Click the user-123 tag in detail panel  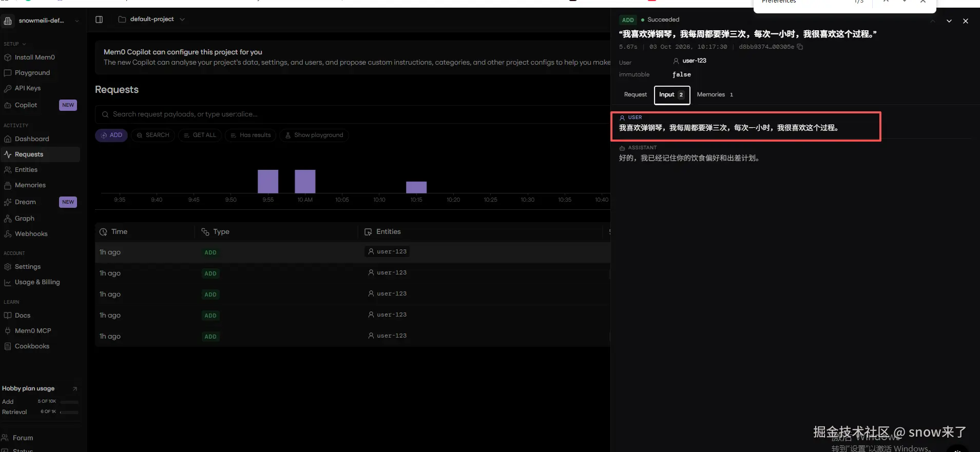pos(690,61)
